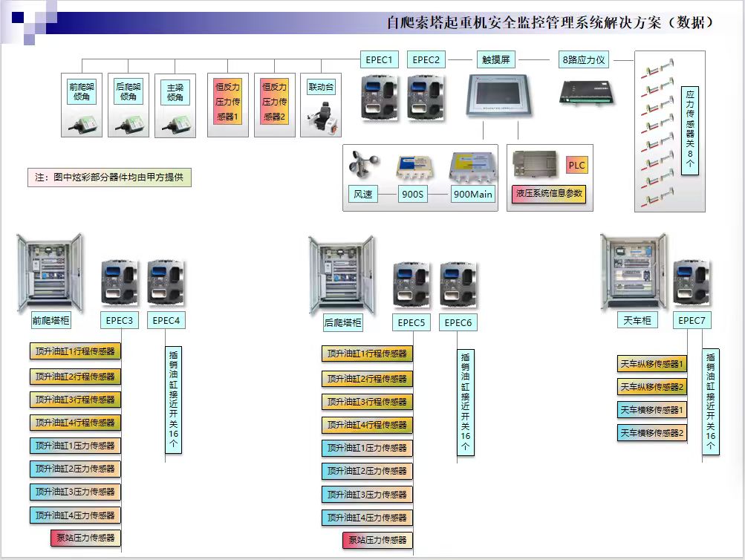The width and height of the screenshot is (745, 560).
Task: Click the 液压系统信息参数 label
Action: [x=550, y=195]
